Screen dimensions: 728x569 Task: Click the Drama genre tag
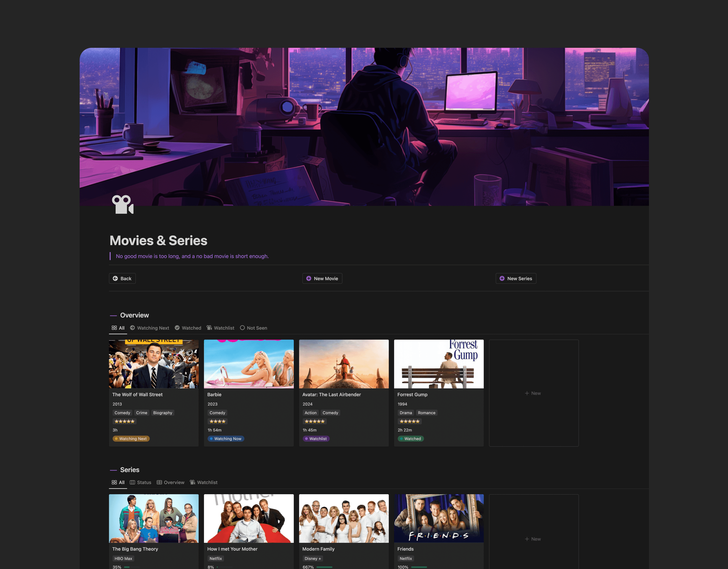point(406,413)
